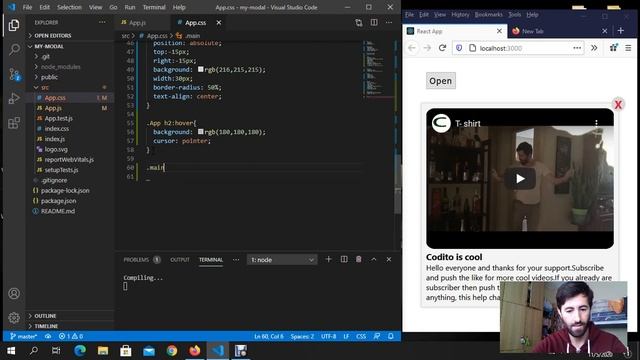This screenshot has height=360, width=640.
Task: Open Firefox page actions ellipsis
Action: click(577, 48)
